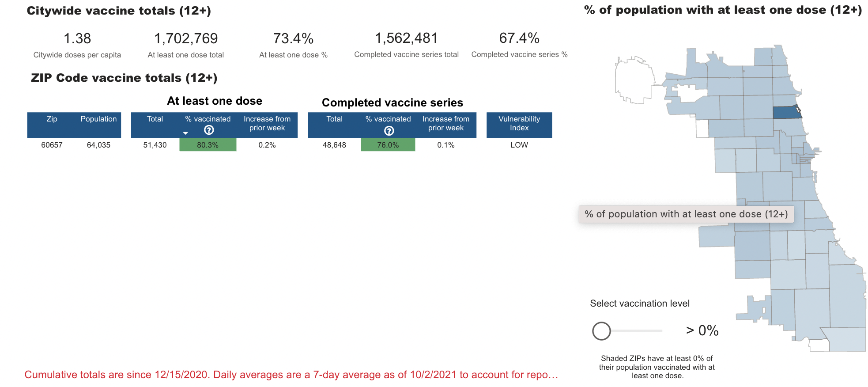Select the green 80.3% vaccinated cell
Image resolution: width=868 pixels, height=387 pixels.
coord(208,145)
